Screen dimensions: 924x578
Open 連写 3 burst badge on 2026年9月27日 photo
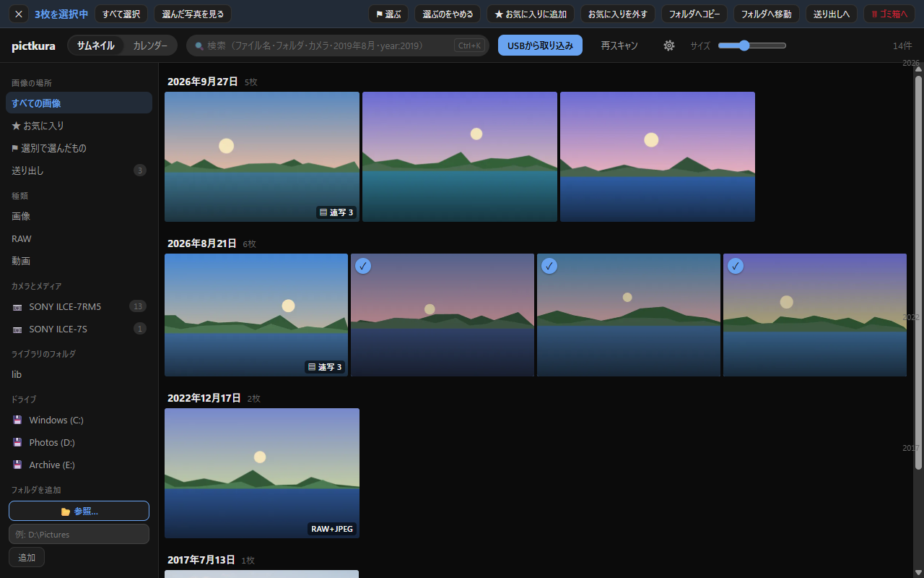pos(336,212)
